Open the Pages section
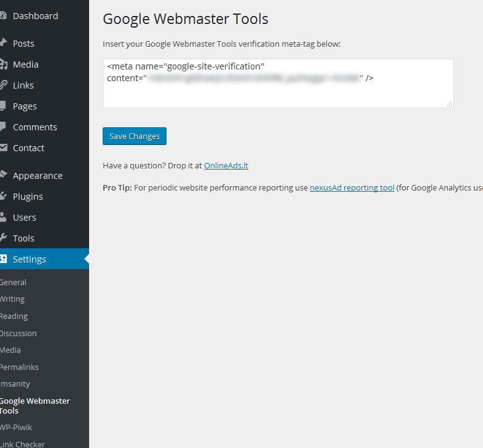This screenshot has width=483, height=448. click(25, 106)
